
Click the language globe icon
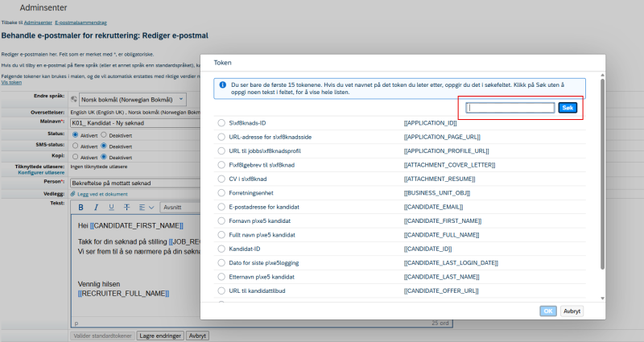(74, 99)
